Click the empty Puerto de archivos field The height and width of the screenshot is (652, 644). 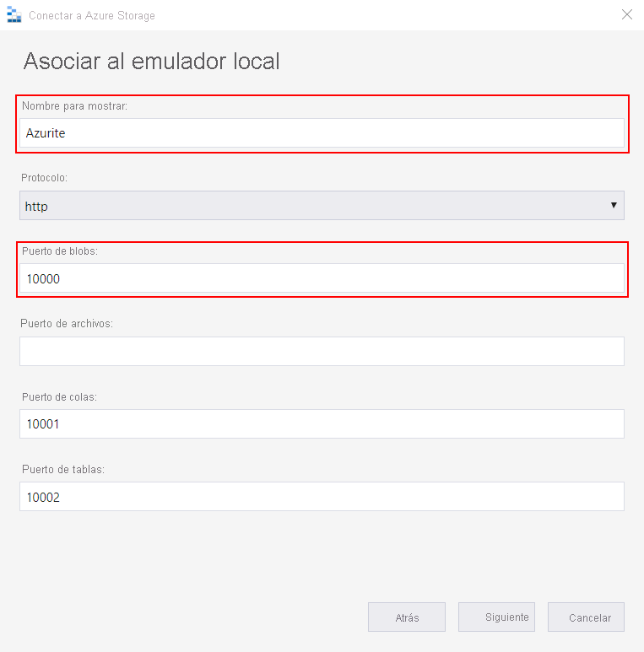point(322,352)
